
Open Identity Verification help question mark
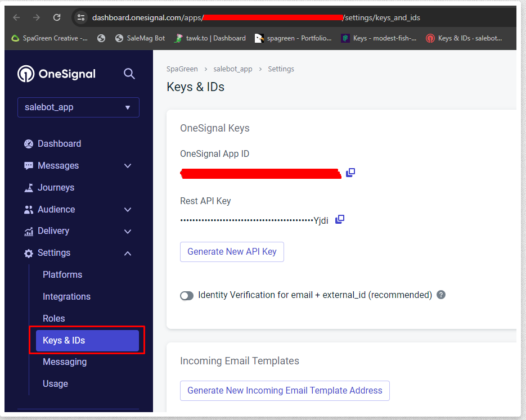[x=441, y=295]
